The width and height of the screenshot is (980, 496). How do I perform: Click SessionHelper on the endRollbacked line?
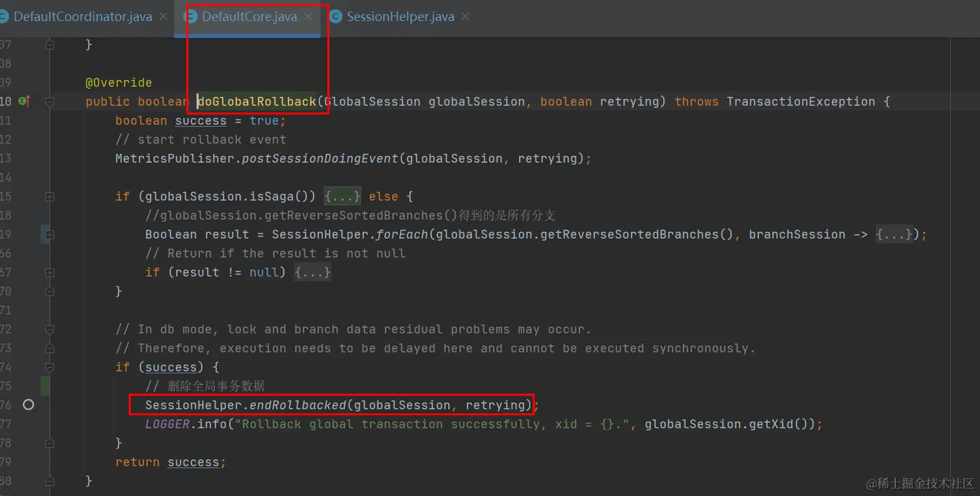[193, 405]
